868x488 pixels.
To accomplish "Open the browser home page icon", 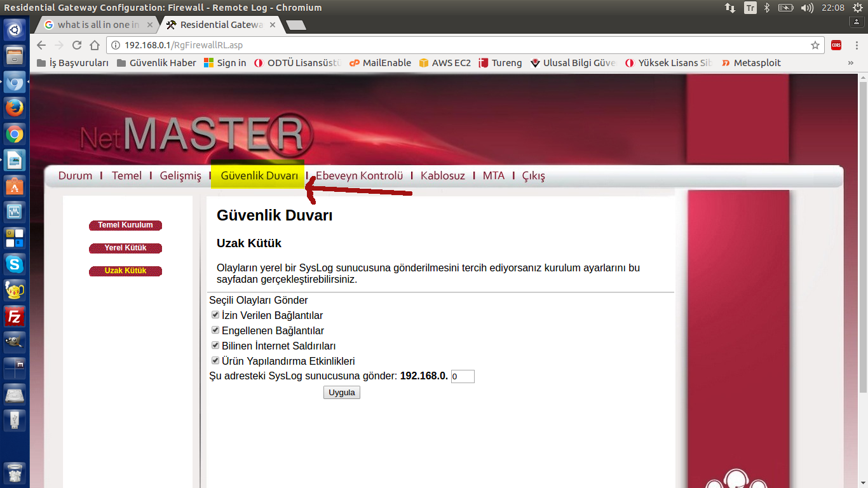I will (95, 45).
